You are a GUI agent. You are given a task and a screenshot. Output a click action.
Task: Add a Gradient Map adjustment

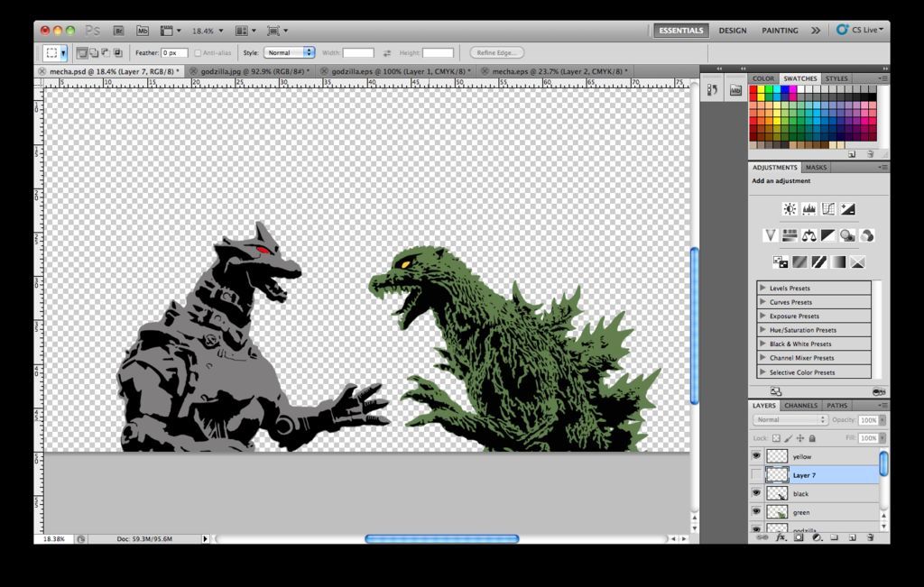tap(839, 261)
